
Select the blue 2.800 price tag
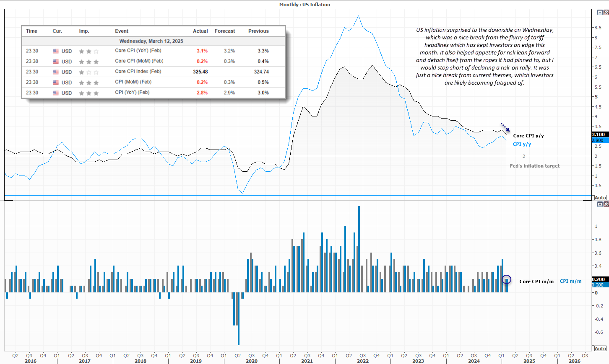(600, 140)
